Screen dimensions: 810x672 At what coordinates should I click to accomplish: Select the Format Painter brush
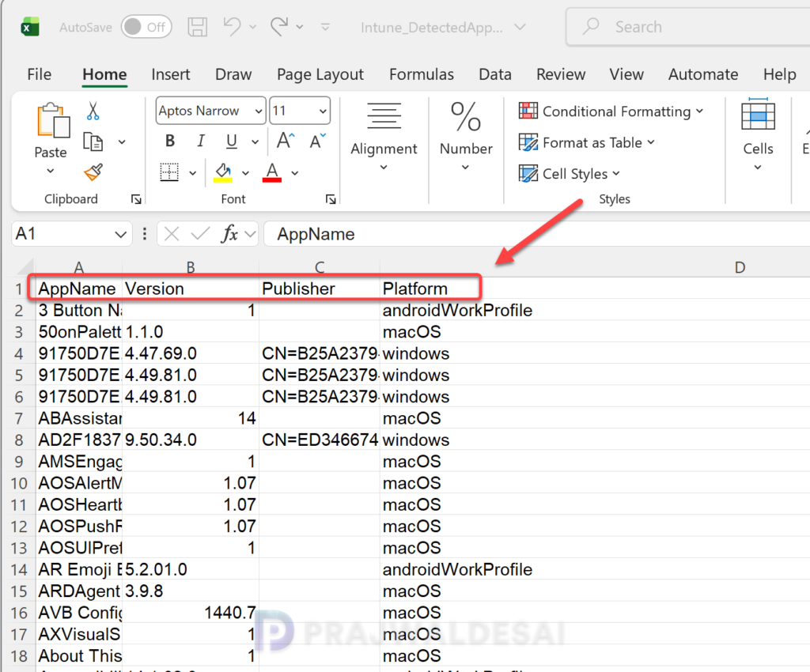click(x=93, y=172)
